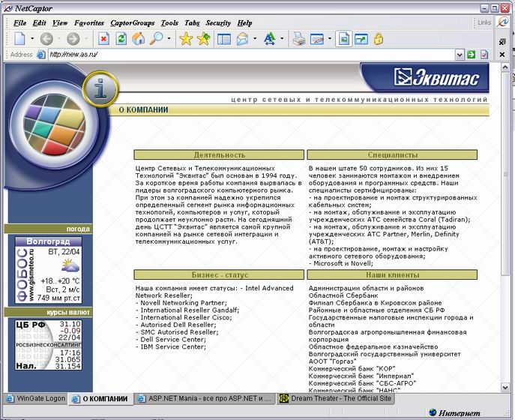Print the page with the printer icon
Screen dimensions: 515x420
click(x=299, y=39)
